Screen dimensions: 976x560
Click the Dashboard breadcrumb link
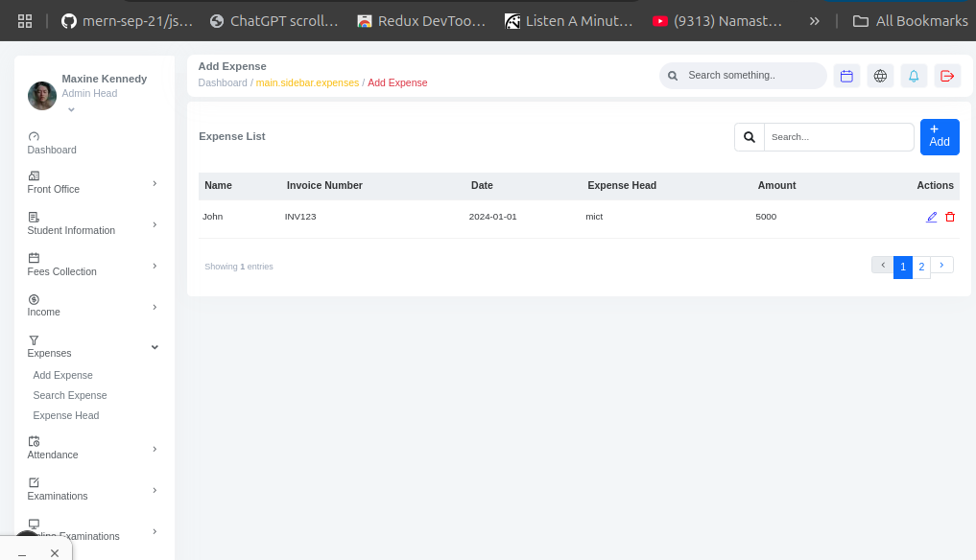[x=223, y=83]
